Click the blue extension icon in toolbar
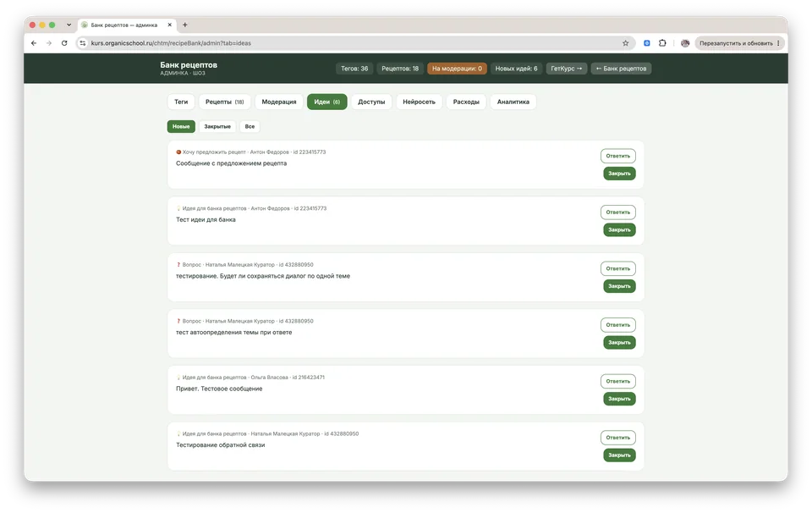The image size is (812, 513). (647, 43)
